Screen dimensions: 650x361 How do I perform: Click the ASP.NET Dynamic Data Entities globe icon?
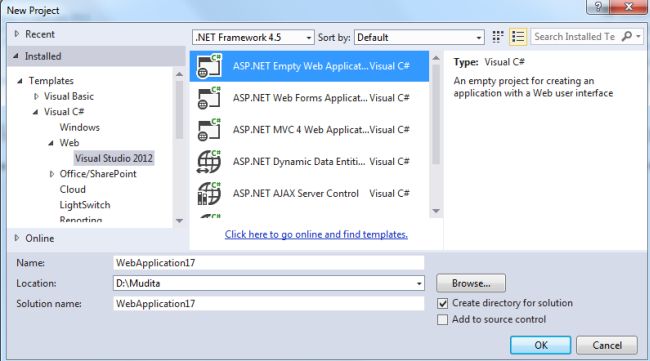point(209,162)
